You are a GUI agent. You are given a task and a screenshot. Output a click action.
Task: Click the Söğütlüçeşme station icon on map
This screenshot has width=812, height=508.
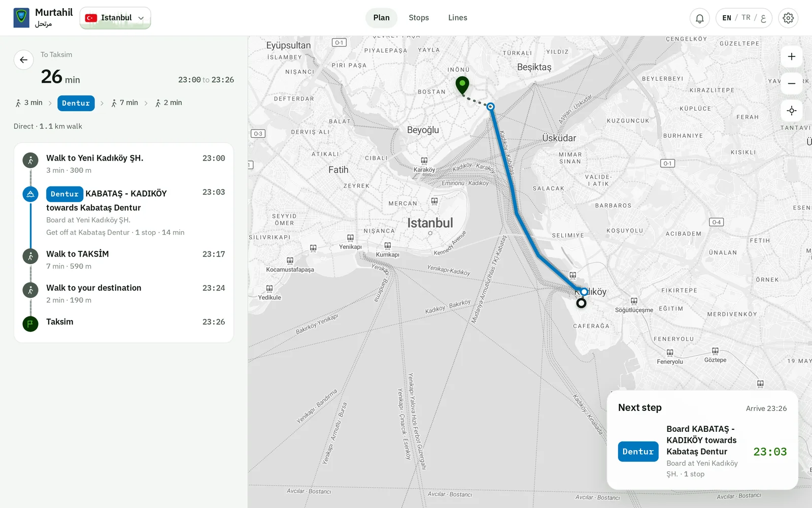click(634, 301)
